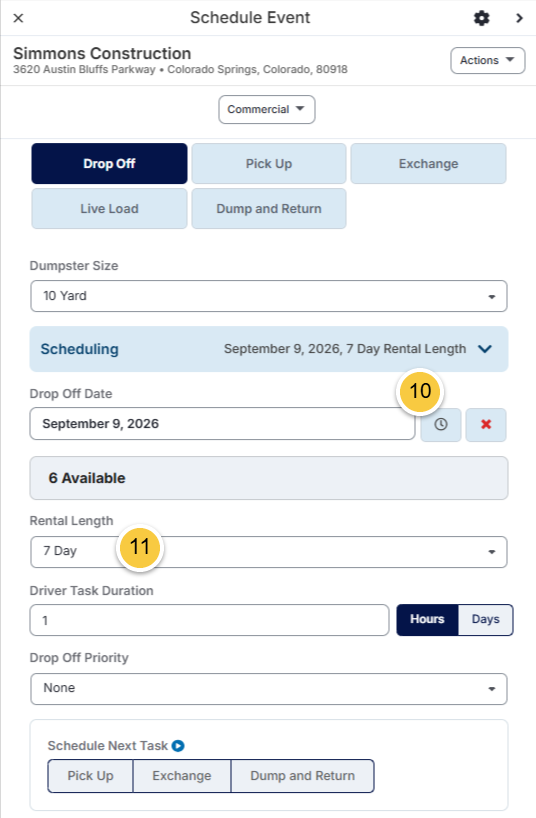Switch duration unit to Days

pos(485,620)
